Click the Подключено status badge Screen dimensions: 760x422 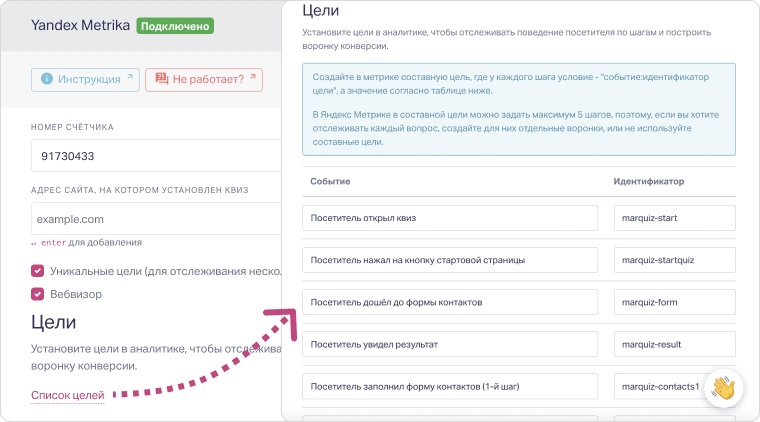tap(173, 26)
